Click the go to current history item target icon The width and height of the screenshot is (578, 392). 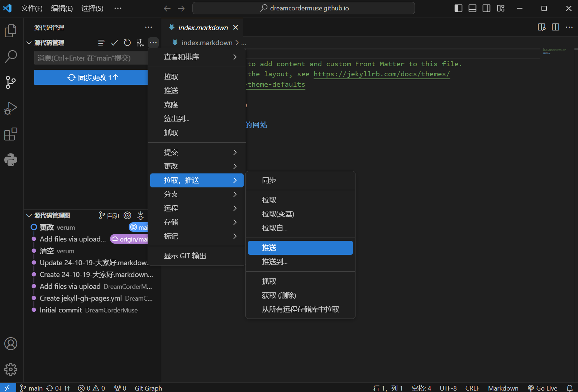point(127,215)
